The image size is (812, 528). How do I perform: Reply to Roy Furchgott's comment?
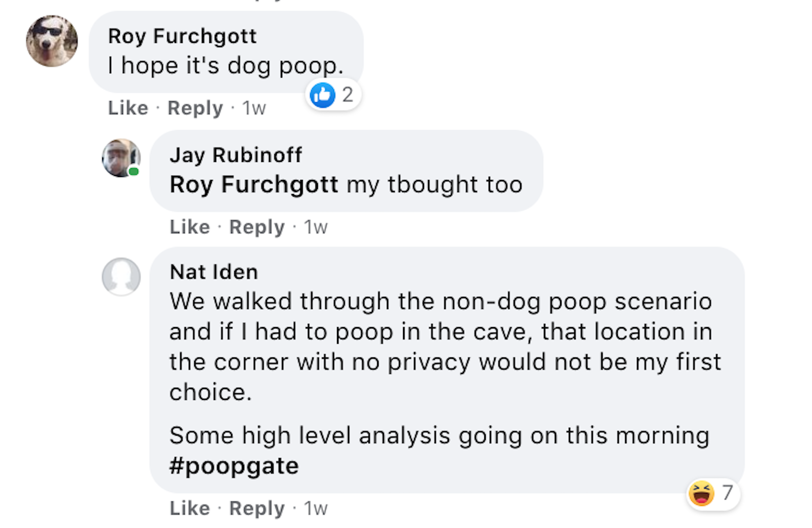tap(195, 108)
